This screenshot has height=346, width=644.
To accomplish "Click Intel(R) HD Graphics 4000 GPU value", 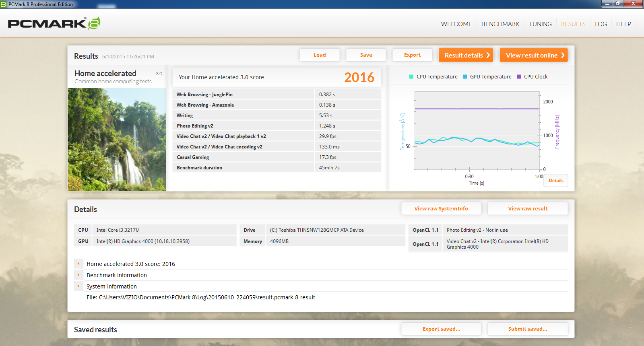I will 143,241.
